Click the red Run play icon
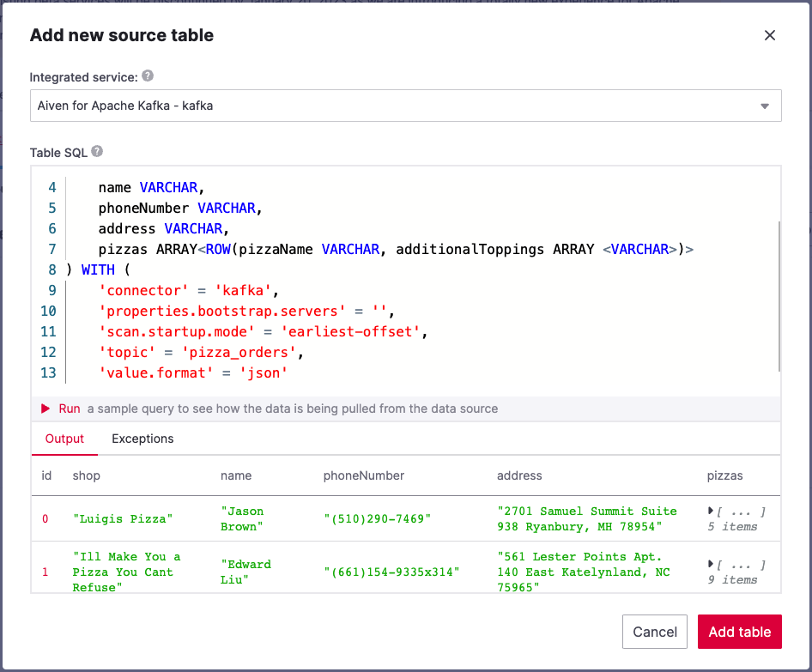Image resolution: width=812 pixels, height=672 pixels. tap(46, 409)
